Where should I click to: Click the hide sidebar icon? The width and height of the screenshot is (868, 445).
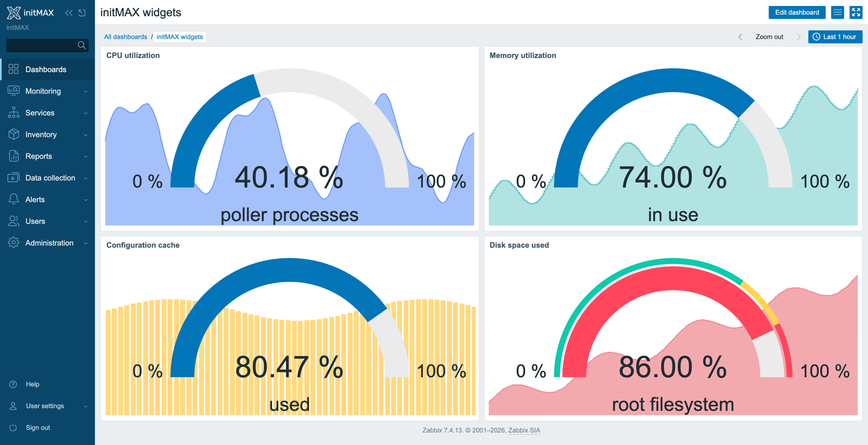click(x=82, y=13)
